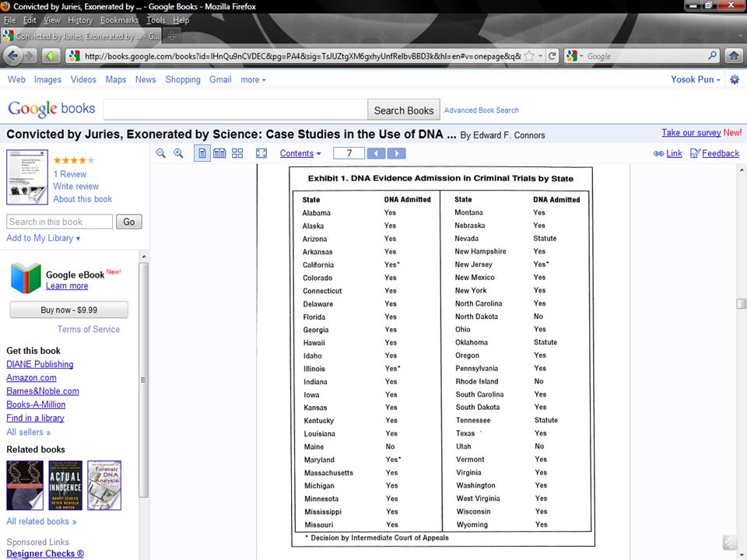Open the 1 Review link
This screenshot has width=747, height=560.
pyautogui.click(x=69, y=173)
